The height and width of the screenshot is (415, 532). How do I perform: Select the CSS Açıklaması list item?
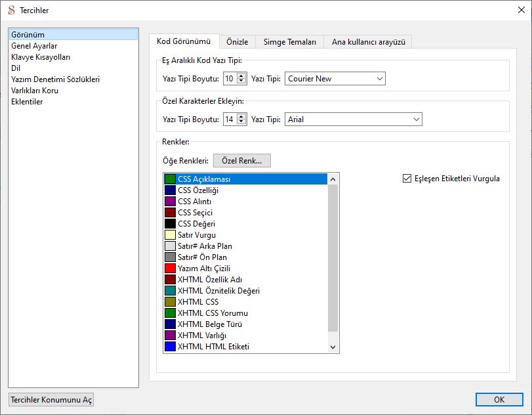(245, 179)
